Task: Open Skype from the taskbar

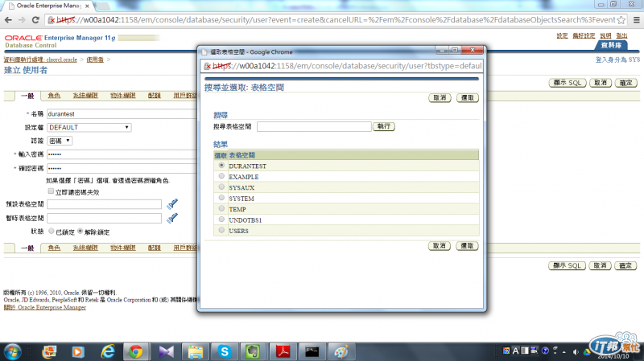Action: click(x=225, y=351)
